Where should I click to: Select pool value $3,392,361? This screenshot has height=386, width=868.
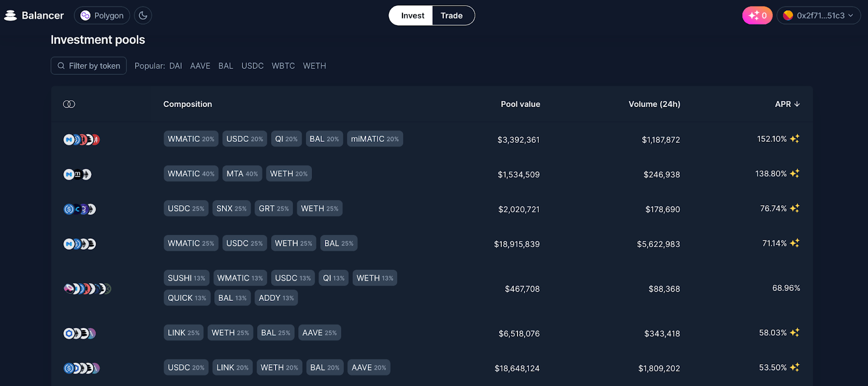coord(519,140)
